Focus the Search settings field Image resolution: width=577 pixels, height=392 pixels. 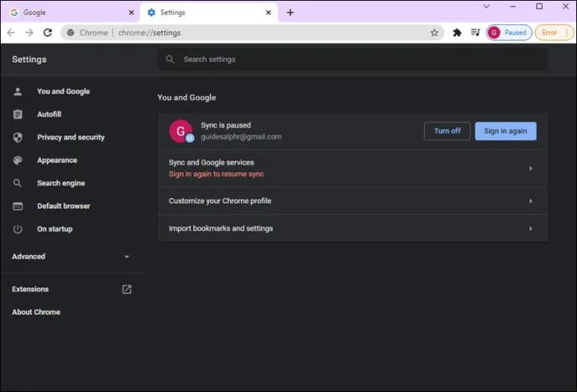(353, 59)
